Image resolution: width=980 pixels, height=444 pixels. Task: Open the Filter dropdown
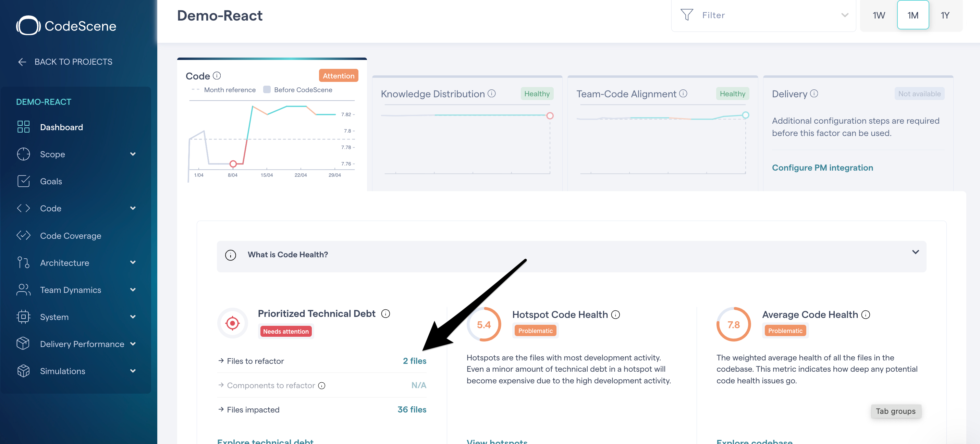[763, 15]
